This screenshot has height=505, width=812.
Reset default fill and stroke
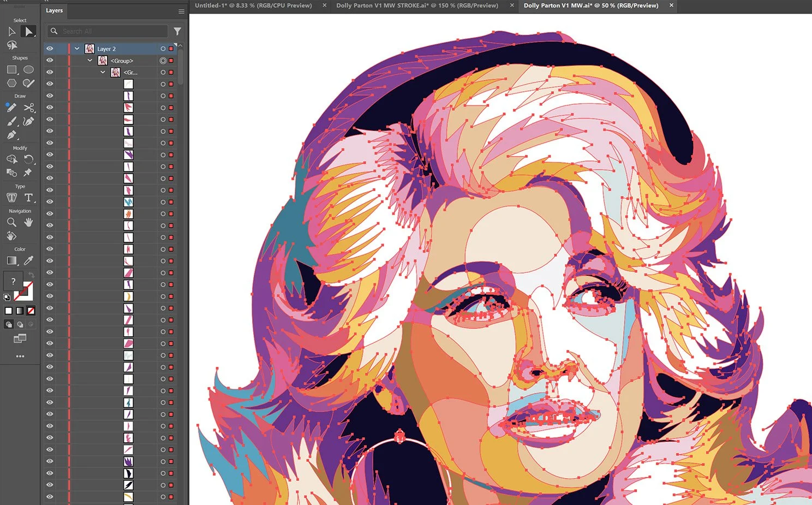point(7,297)
